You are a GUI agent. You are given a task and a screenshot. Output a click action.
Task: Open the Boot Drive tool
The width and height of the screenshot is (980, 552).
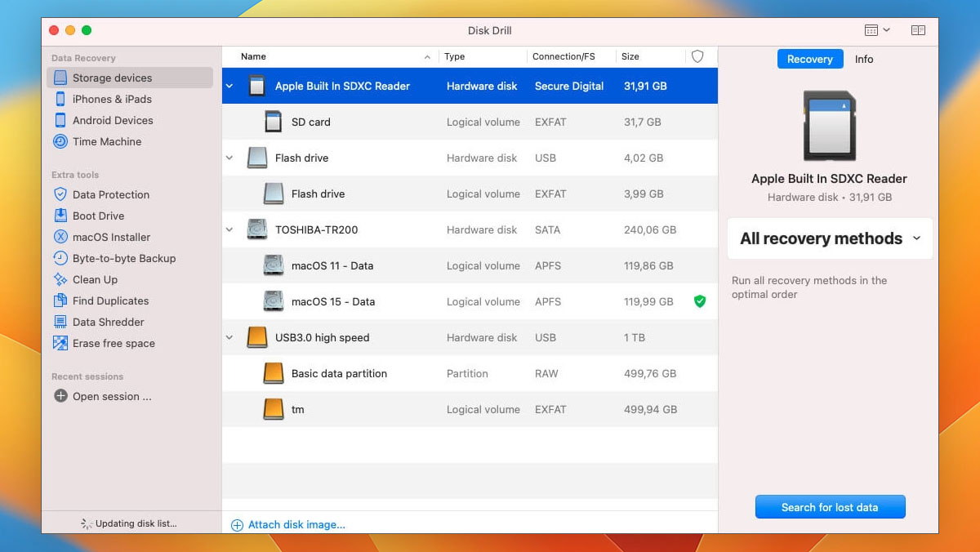point(98,216)
